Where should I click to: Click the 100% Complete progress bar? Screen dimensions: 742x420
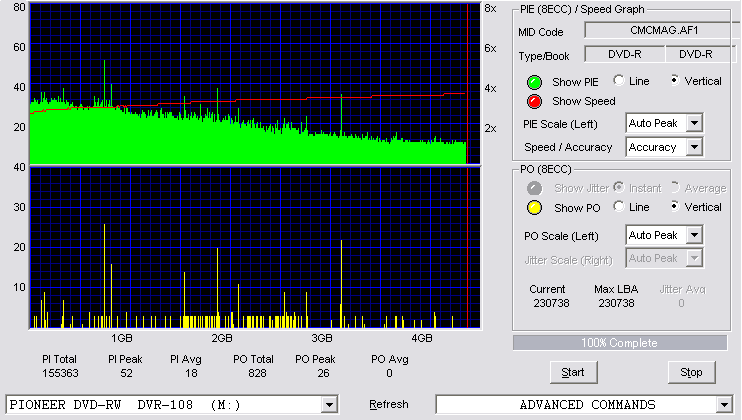620,343
